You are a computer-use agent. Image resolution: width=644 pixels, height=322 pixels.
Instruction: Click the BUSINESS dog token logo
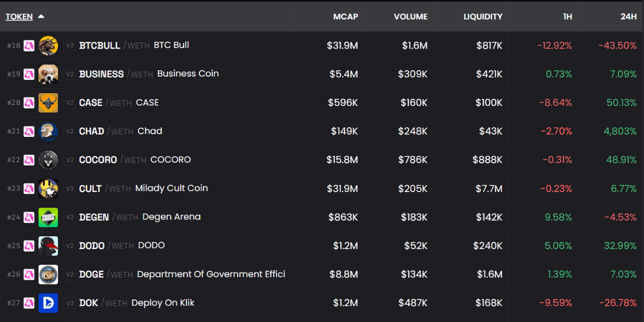tap(48, 74)
